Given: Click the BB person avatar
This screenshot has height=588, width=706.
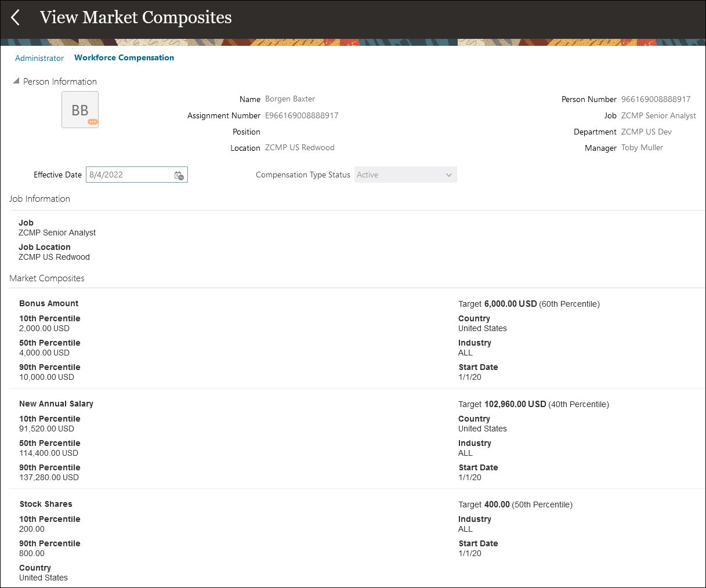Looking at the screenshot, I should [x=79, y=109].
